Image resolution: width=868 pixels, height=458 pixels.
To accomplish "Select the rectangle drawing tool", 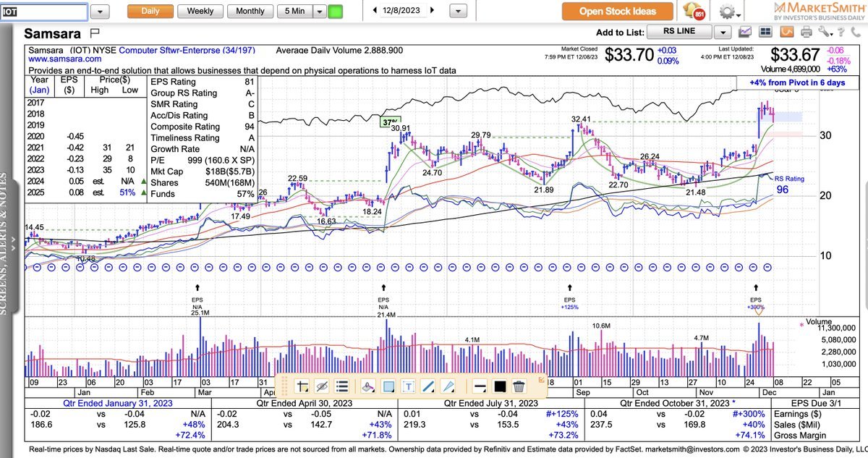I will 388,386.
